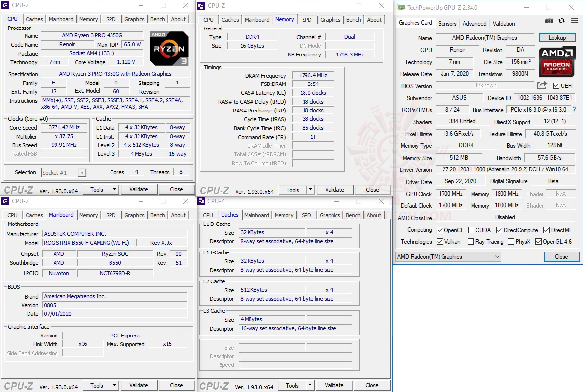This screenshot has height=392, width=583.
Task: Click the CPU-Z app icon in Memory window title
Action: 201,5
